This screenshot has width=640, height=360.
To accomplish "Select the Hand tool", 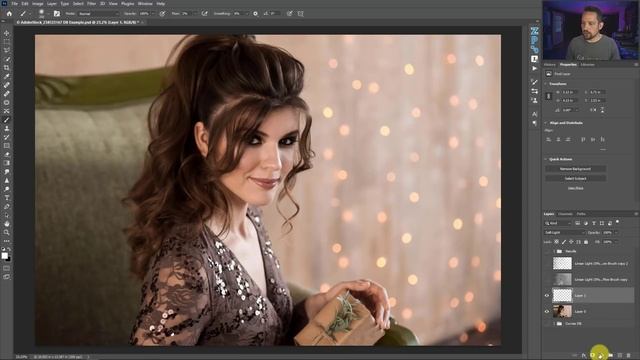I will [x=7, y=224].
